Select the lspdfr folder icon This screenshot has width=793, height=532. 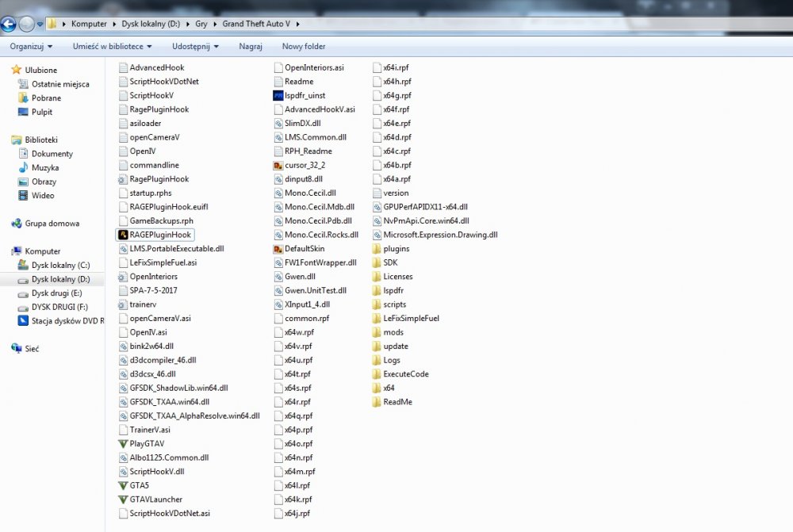377,290
